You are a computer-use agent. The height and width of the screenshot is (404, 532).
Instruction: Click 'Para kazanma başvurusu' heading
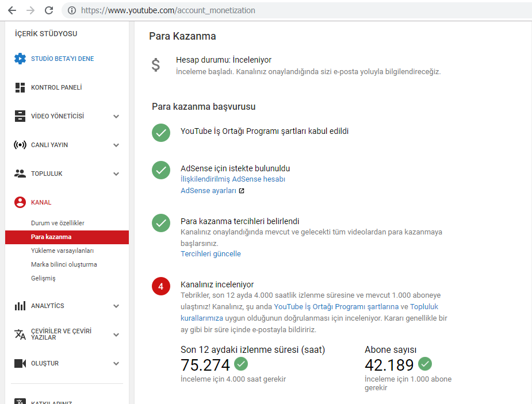(204, 107)
